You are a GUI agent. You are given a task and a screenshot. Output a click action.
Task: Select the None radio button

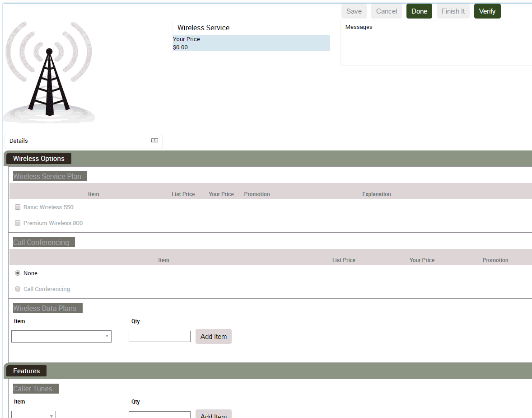click(17, 273)
